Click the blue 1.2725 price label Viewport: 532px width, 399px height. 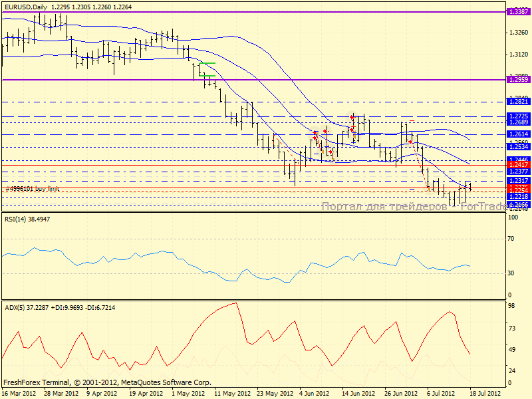tap(518, 116)
